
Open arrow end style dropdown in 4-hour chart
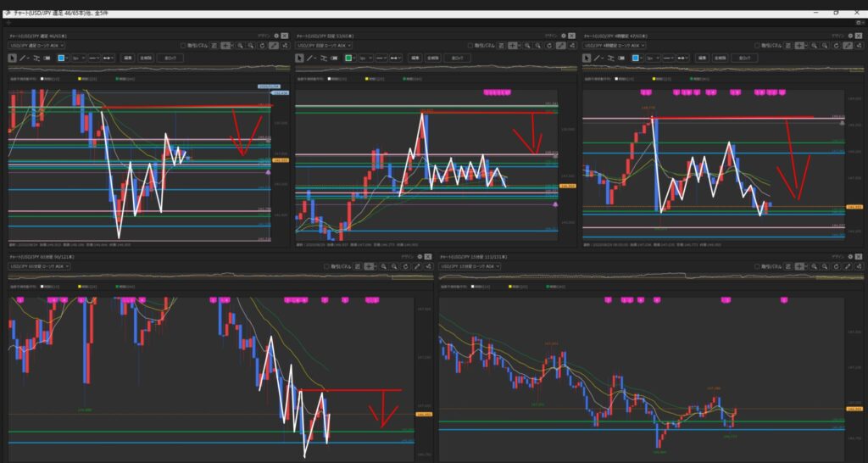[683, 58]
